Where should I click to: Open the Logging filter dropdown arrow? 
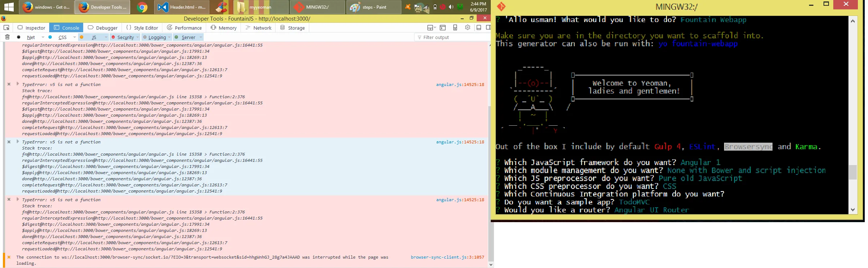[169, 37]
